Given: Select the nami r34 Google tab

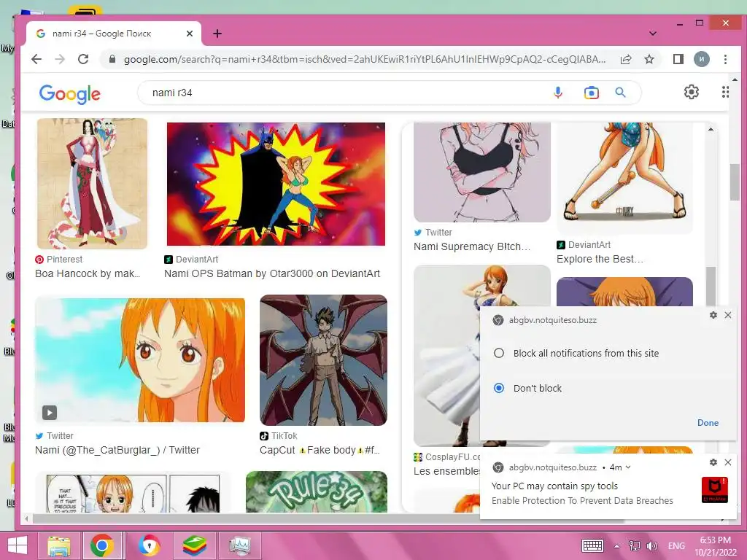Looking at the screenshot, I should pos(113,34).
